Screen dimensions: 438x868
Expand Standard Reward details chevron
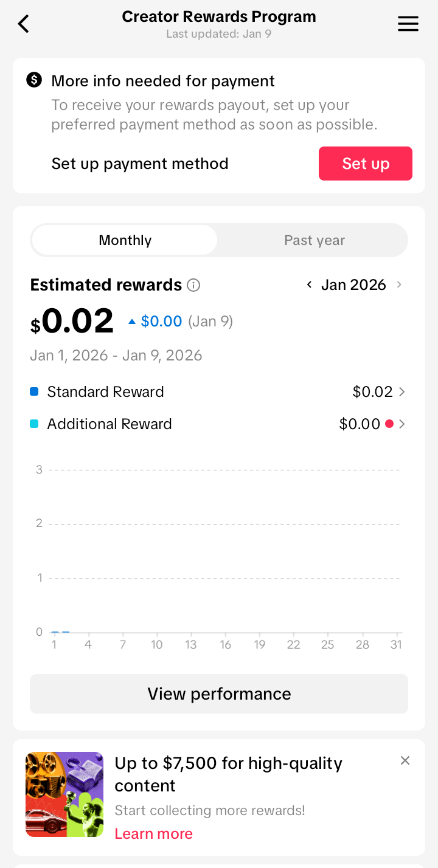[x=402, y=392]
